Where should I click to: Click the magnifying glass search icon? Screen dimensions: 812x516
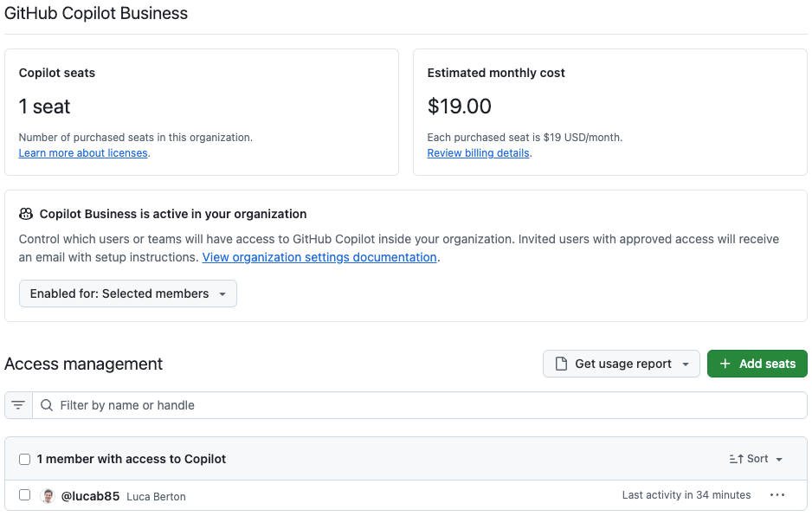47,404
